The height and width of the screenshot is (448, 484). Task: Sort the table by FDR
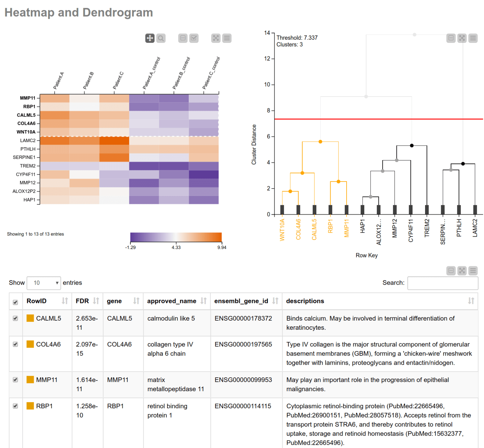(96, 301)
